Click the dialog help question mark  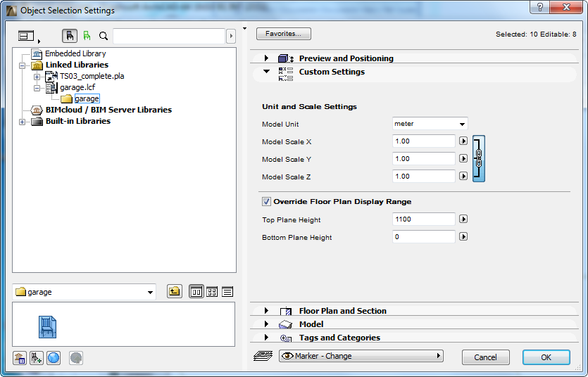pyautogui.click(x=540, y=7)
